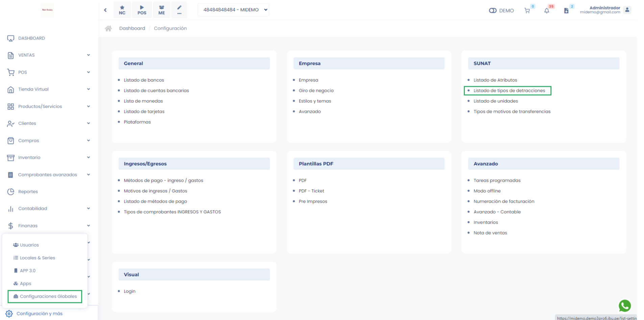
Task: Toggle the DEMO mode switch
Action: coord(493,10)
